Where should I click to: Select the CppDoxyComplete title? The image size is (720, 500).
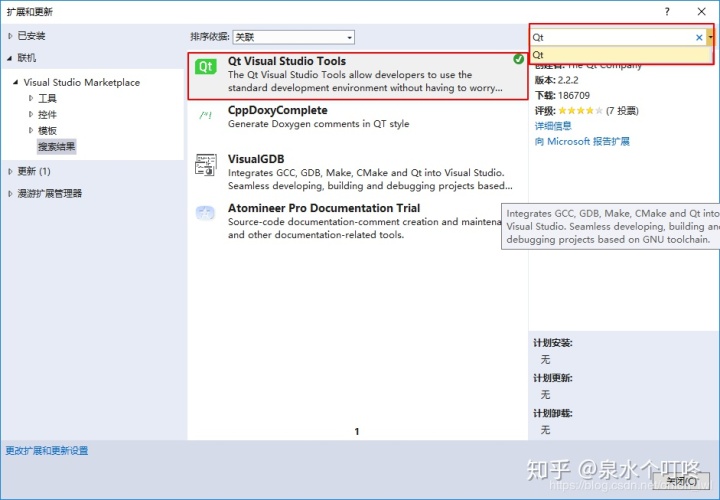tap(277, 110)
